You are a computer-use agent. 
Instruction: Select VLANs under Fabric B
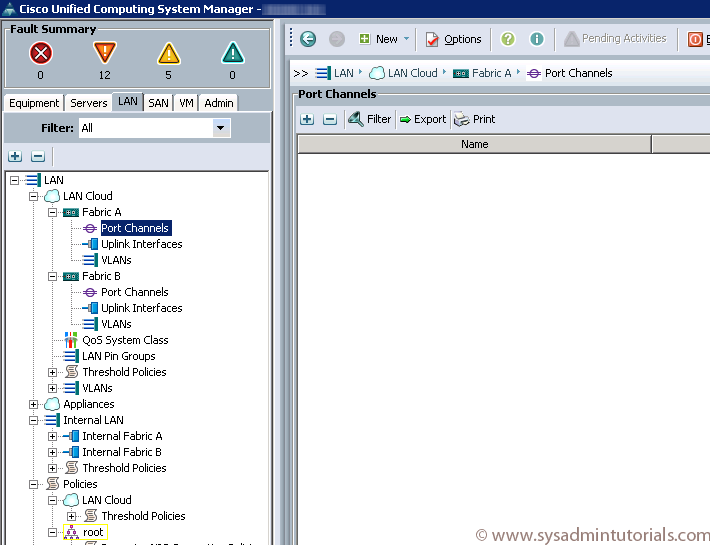point(116,324)
